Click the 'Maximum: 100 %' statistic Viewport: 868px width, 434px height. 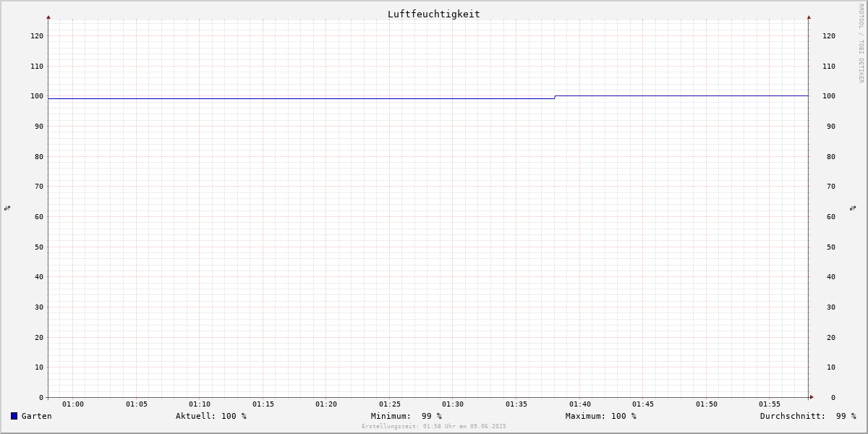pos(601,416)
